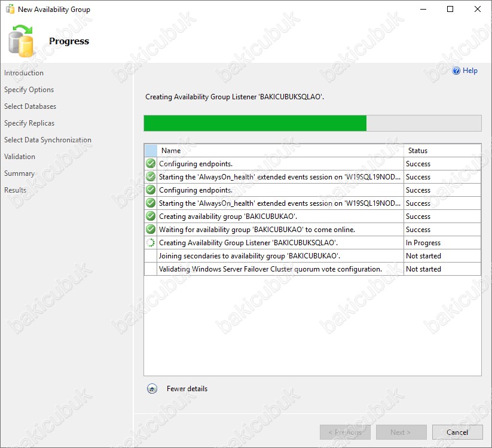Select the Validation step
Image resolution: width=492 pixels, height=448 pixels.
20,157
